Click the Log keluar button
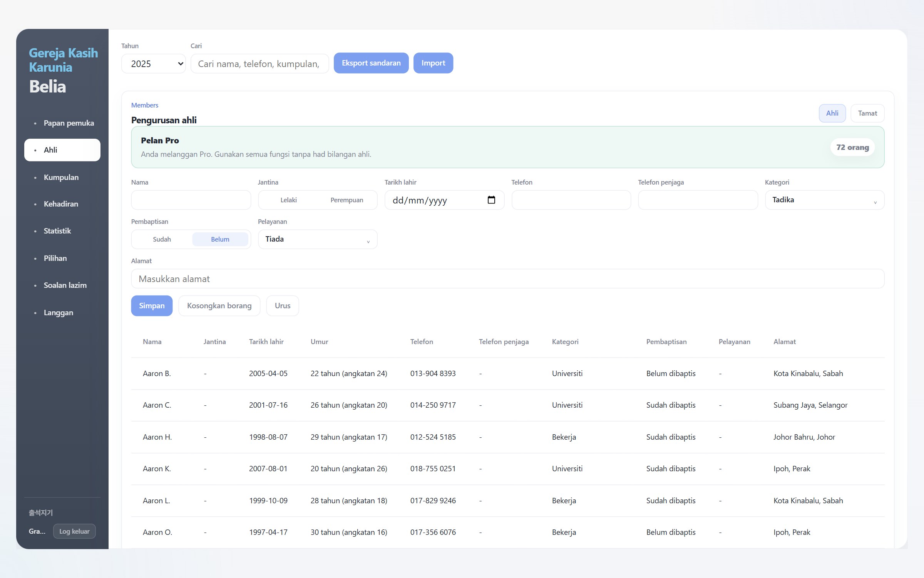Screen dimensions: 924x578 [x=74, y=531]
